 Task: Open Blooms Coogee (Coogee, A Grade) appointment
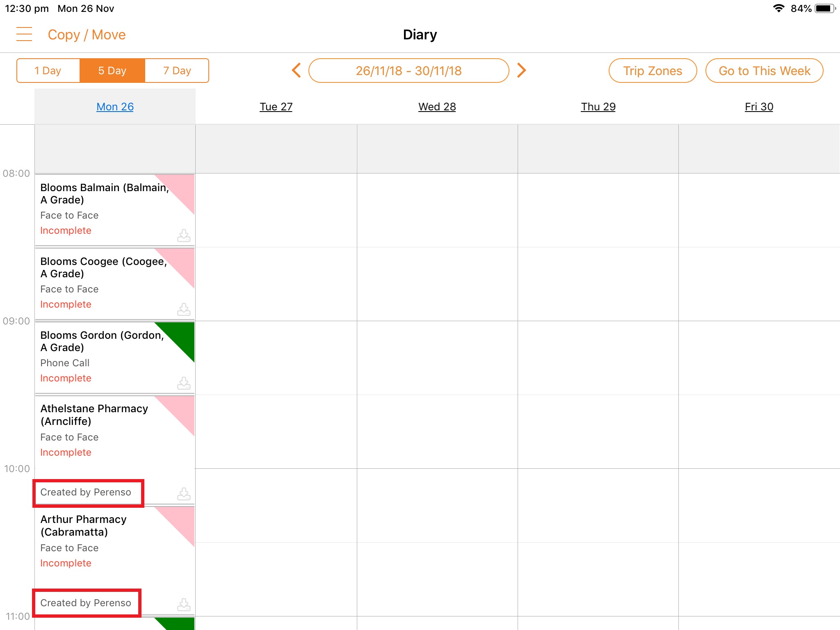point(115,284)
